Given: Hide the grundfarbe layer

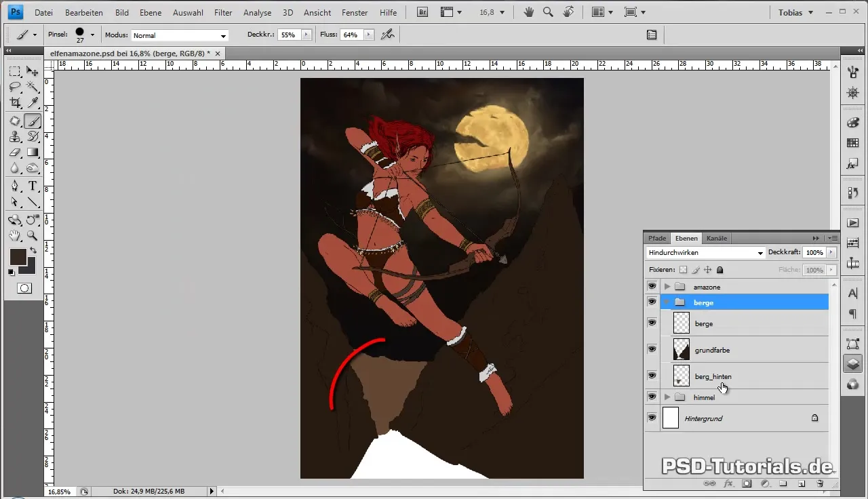Looking at the screenshot, I should point(652,349).
